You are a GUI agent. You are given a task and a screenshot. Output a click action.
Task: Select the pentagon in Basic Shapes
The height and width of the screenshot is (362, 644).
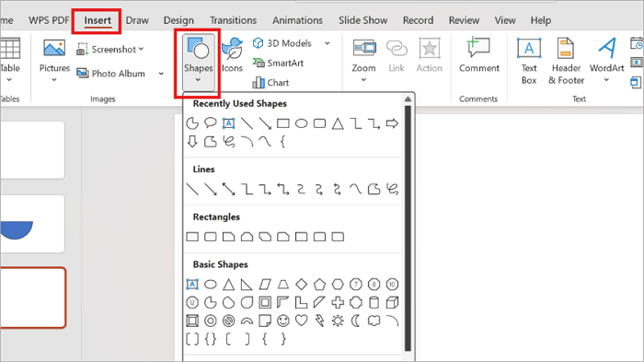tap(319, 285)
